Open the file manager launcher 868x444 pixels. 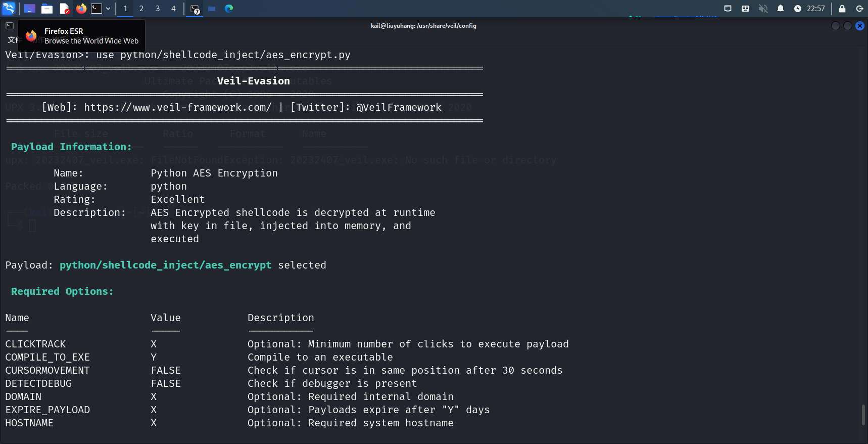(47, 9)
